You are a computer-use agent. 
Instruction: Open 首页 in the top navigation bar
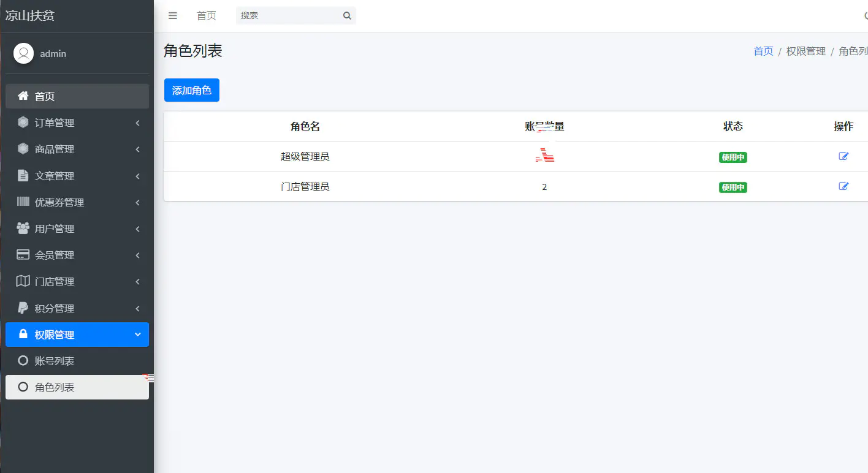pyautogui.click(x=207, y=15)
